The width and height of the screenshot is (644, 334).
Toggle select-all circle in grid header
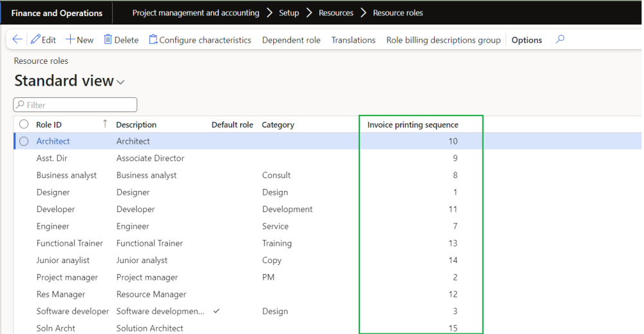point(24,124)
